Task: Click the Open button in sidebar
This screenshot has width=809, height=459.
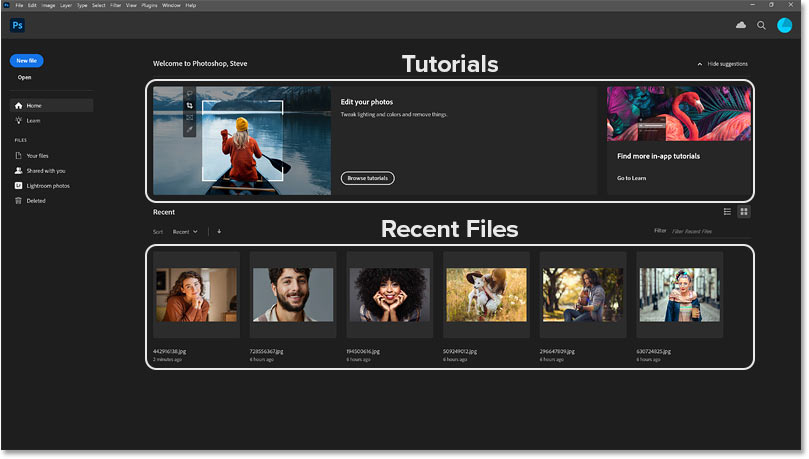Action: [24, 77]
